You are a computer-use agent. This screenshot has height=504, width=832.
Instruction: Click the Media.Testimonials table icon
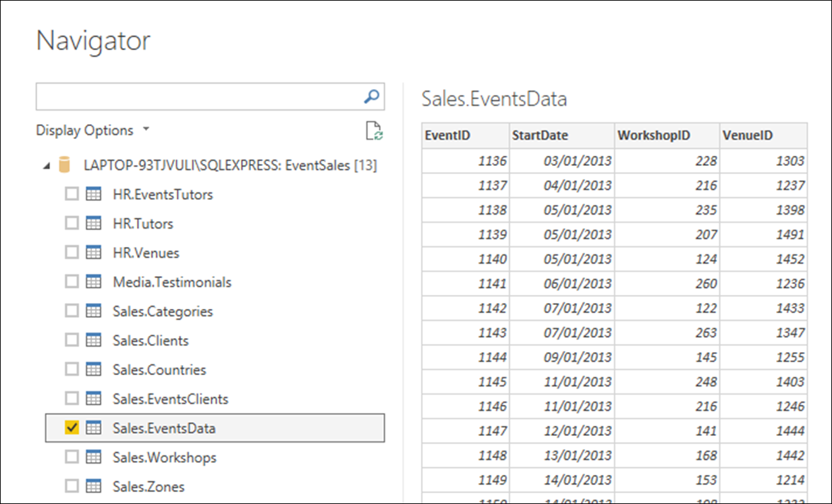[x=94, y=282]
